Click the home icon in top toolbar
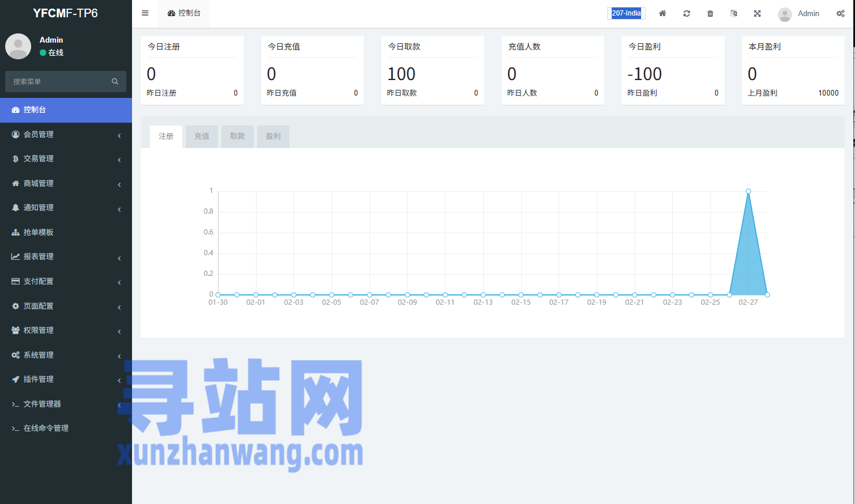 coord(662,13)
